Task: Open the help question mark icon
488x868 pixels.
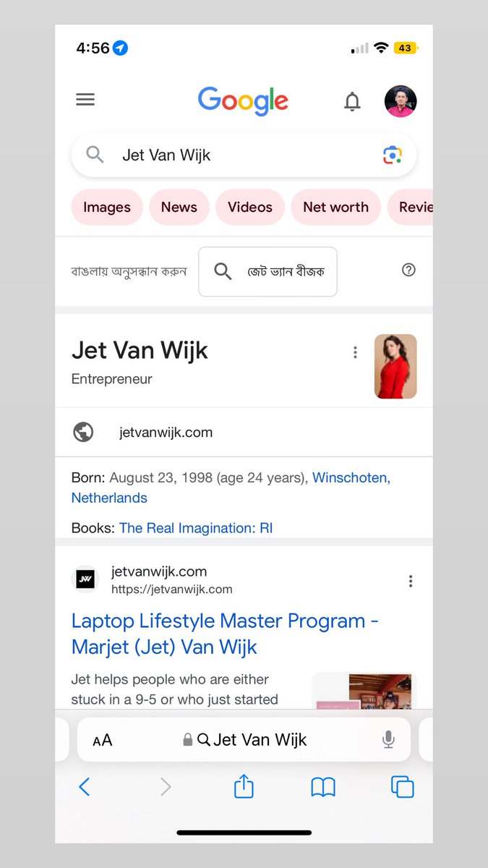Action: point(408,270)
